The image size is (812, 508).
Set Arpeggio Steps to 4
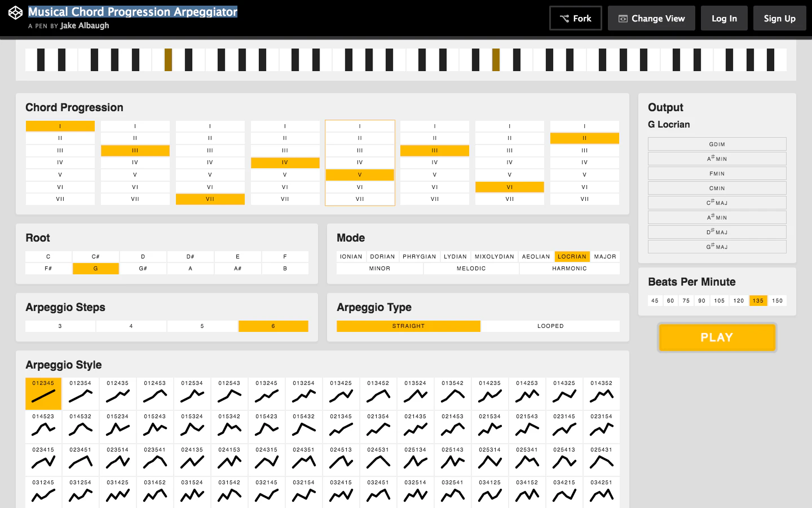pos(131,326)
